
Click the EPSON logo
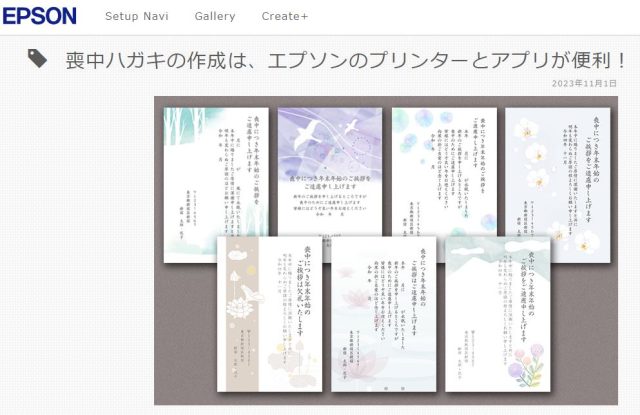39,16
